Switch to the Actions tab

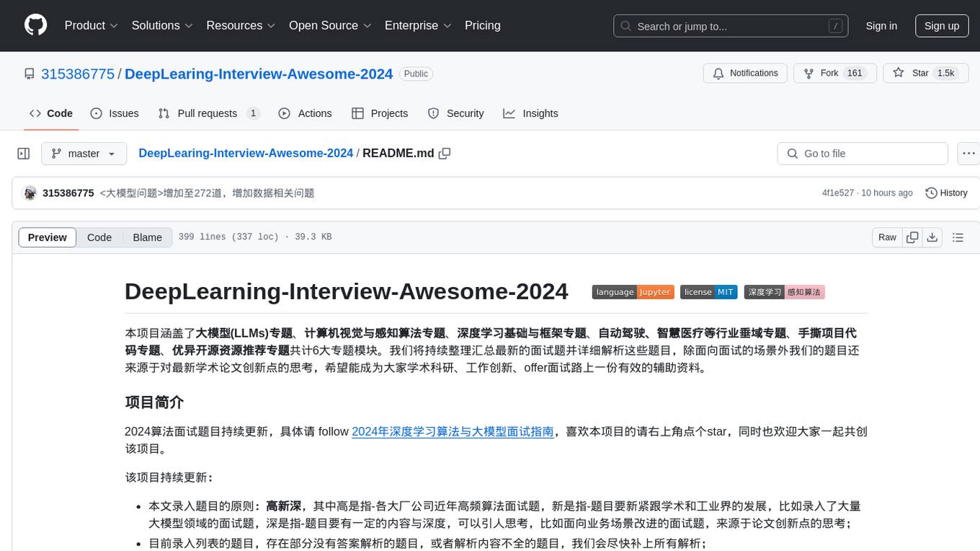point(305,113)
